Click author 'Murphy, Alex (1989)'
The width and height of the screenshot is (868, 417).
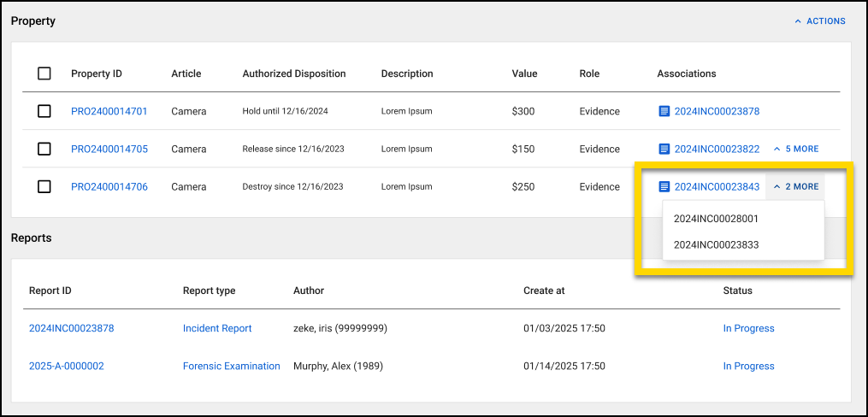(x=338, y=366)
